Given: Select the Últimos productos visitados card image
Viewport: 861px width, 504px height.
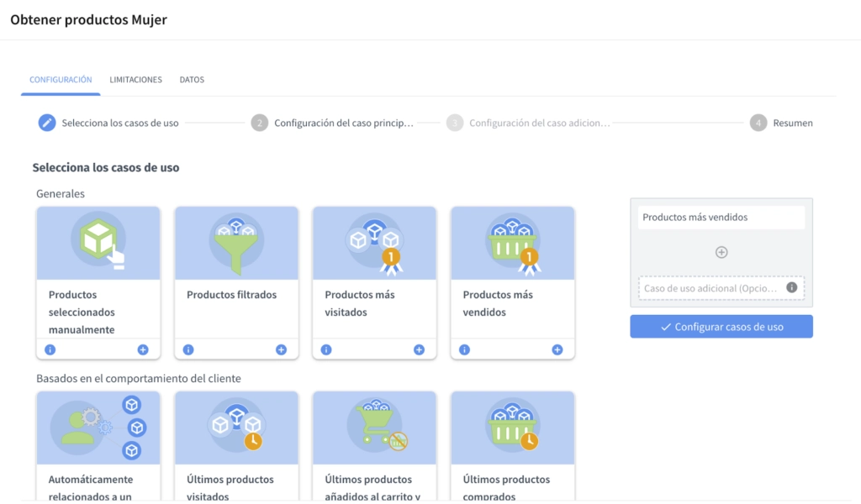Looking at the screenshot, I should point(236,428).
